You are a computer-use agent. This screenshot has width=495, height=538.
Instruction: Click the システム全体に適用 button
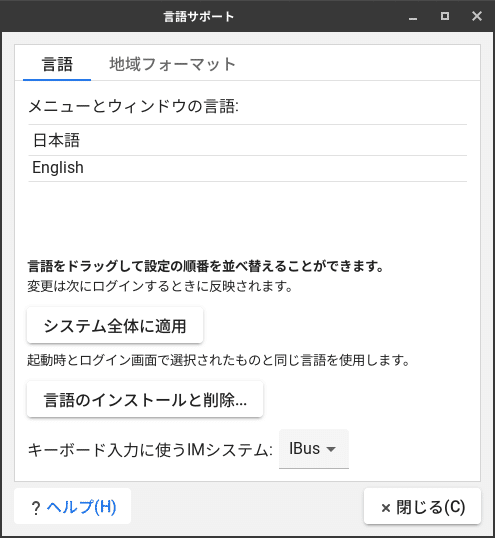[x=115, y=325]
